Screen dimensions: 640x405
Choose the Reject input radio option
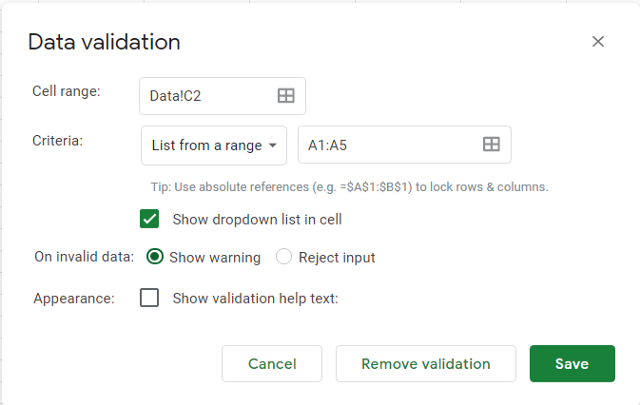click(x=284, y=257)
